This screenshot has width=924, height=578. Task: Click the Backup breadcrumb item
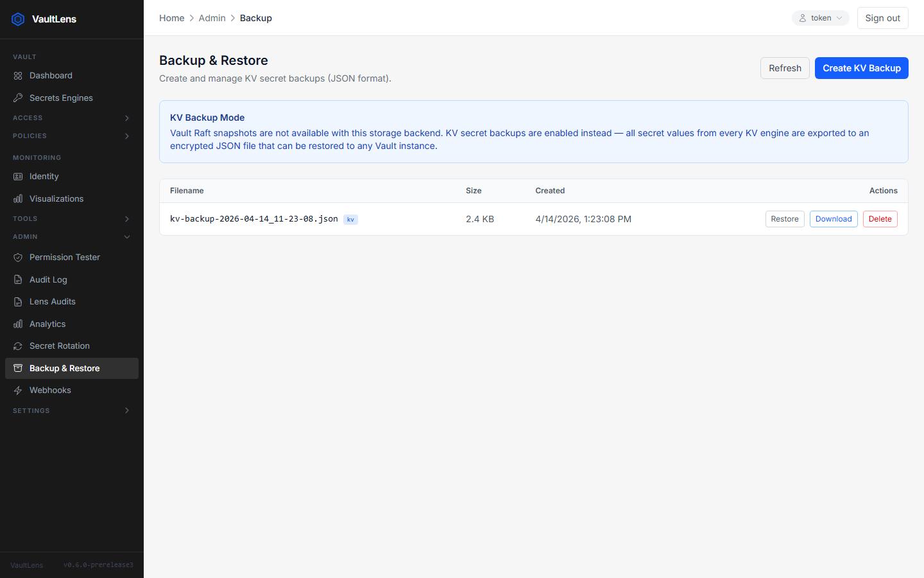[x=256, y=18]
